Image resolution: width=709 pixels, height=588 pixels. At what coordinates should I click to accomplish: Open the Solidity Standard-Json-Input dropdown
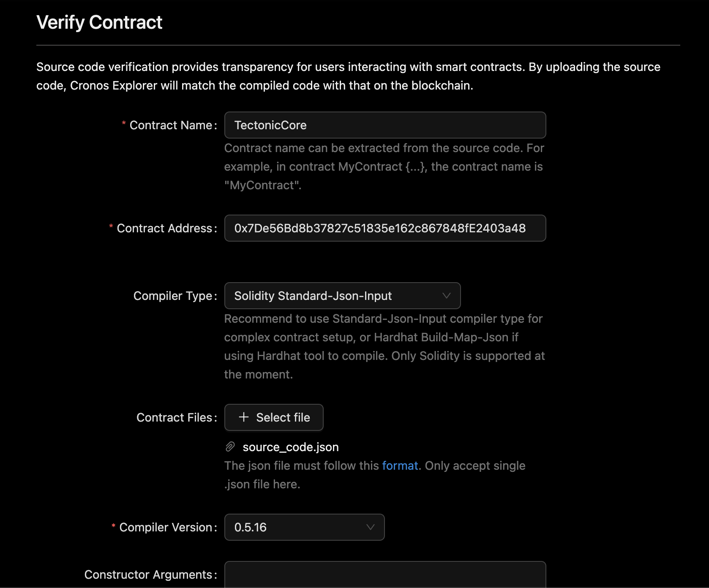click(342, 296)
